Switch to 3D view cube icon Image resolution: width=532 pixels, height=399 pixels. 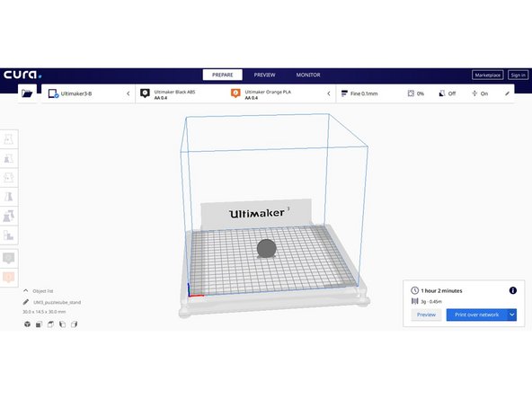coord(28,324)
